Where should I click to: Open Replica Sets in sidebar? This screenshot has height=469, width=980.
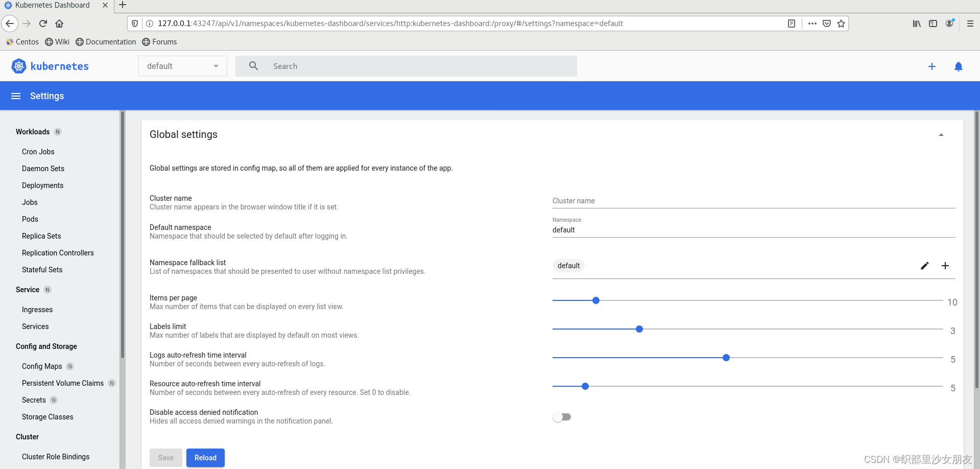pos(41,236)
